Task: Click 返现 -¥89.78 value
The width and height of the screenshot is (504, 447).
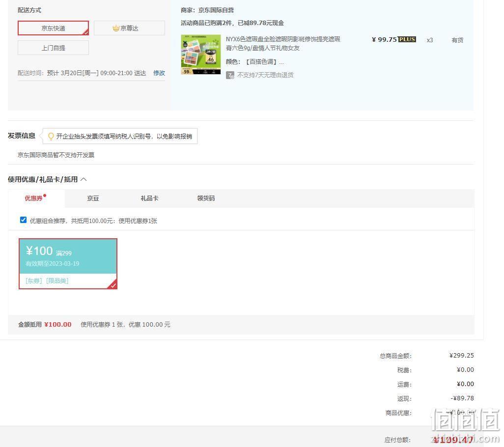Action: (x=462, y=398)
